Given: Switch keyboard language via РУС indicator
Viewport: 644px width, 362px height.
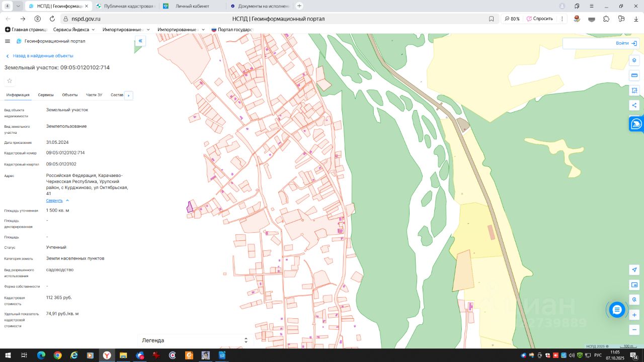Looking at the screenshot, I should tap(598, 355).
